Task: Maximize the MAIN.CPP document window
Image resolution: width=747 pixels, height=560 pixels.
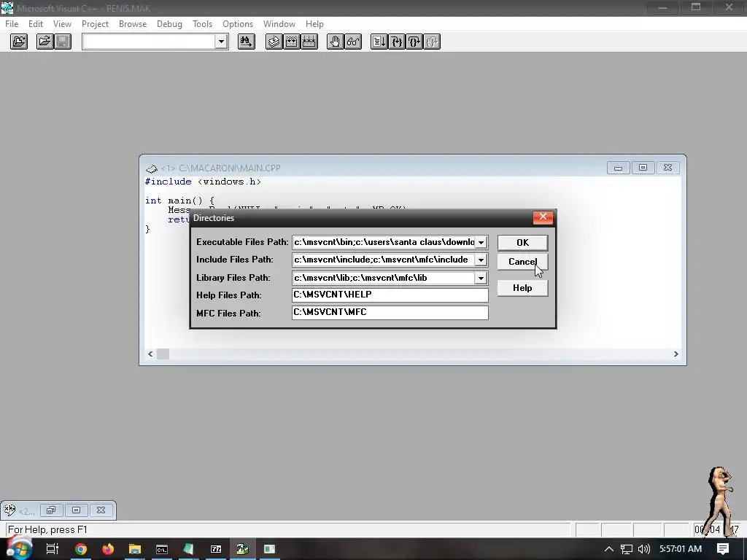Action: click(x=643, y=168)
